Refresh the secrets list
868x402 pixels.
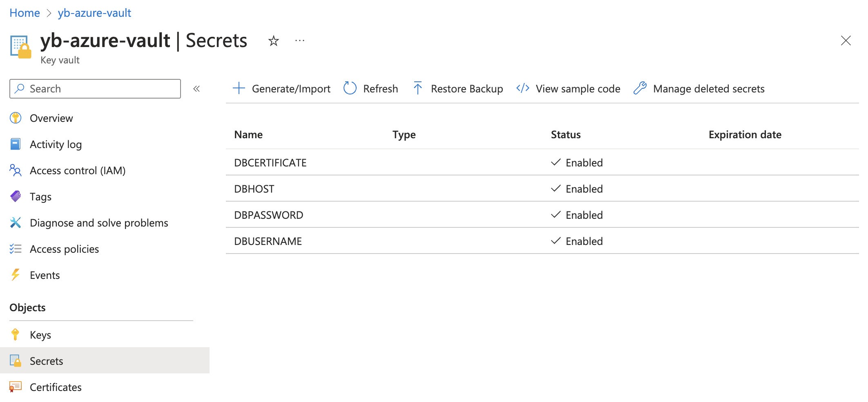point(380,88)
